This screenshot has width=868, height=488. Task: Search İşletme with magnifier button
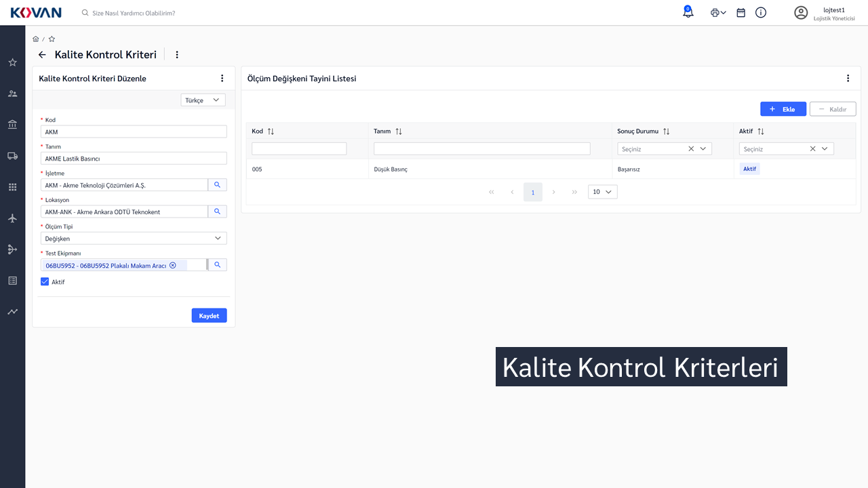217,185
